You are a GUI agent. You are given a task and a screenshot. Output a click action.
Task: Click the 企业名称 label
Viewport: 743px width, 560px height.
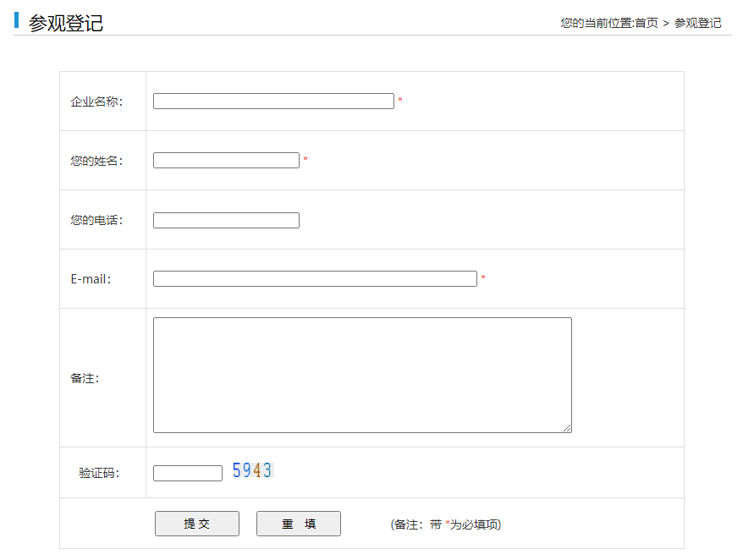coord(96,102)
